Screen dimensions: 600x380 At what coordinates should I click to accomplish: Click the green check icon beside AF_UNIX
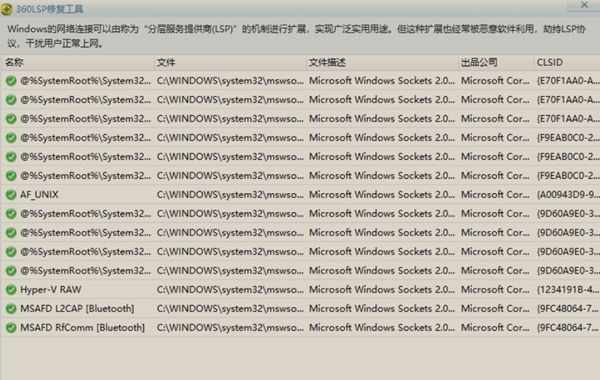coord(11,195)
